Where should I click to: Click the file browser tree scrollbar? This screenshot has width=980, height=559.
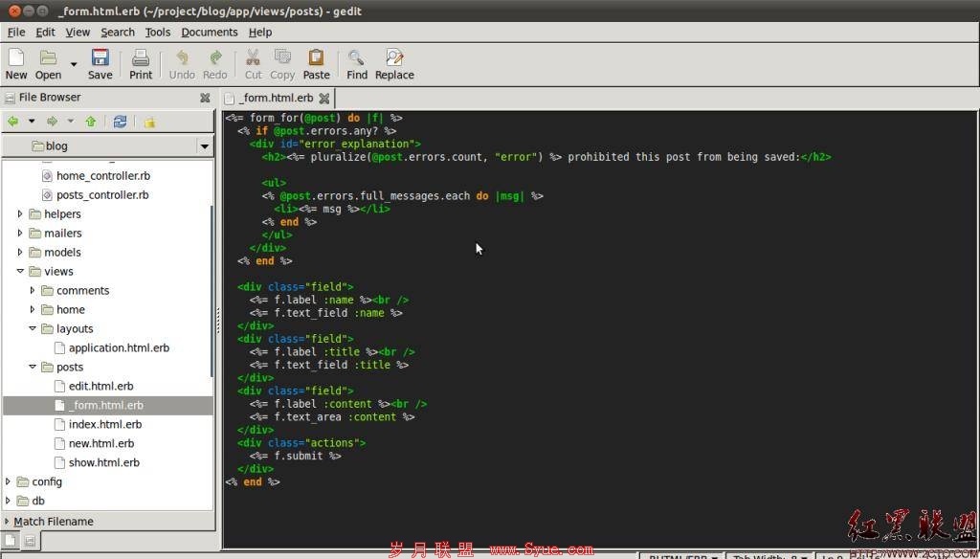click(212, 291)
